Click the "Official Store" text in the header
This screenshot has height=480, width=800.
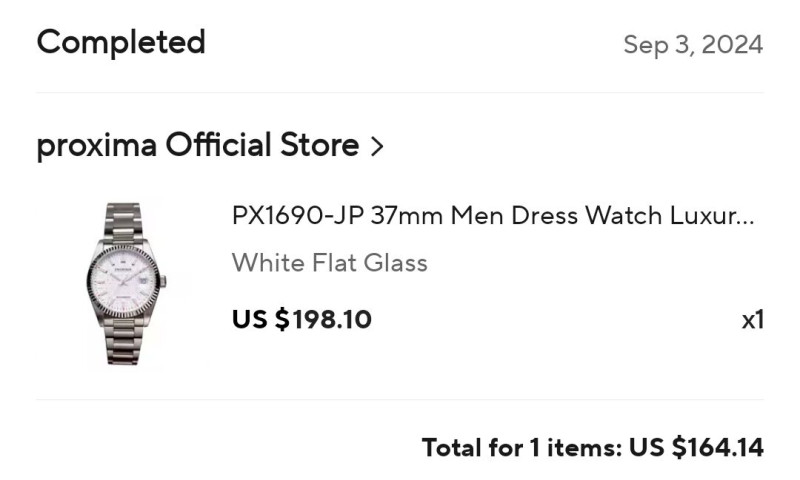262,146
